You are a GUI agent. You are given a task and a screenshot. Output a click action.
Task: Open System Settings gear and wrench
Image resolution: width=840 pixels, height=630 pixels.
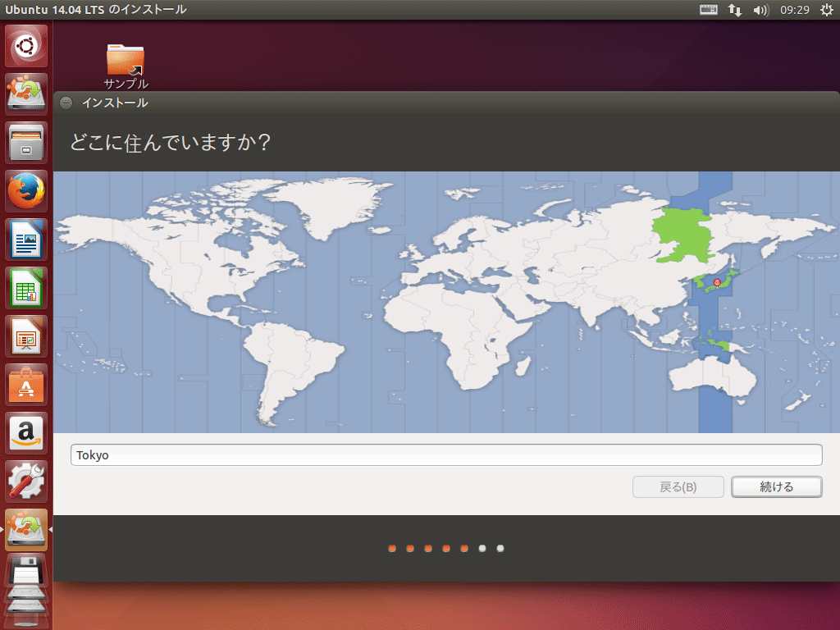click(25, 482)
